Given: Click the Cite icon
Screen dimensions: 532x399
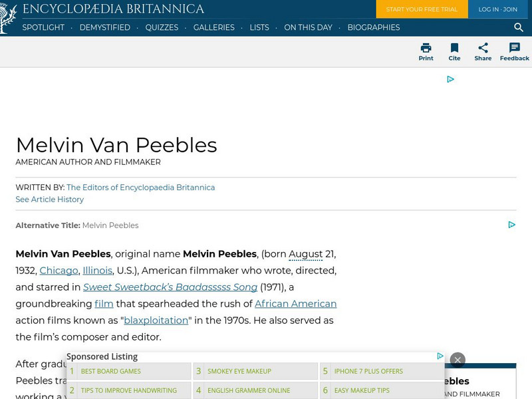Looking at the screenshot, I should coord(455,52).
